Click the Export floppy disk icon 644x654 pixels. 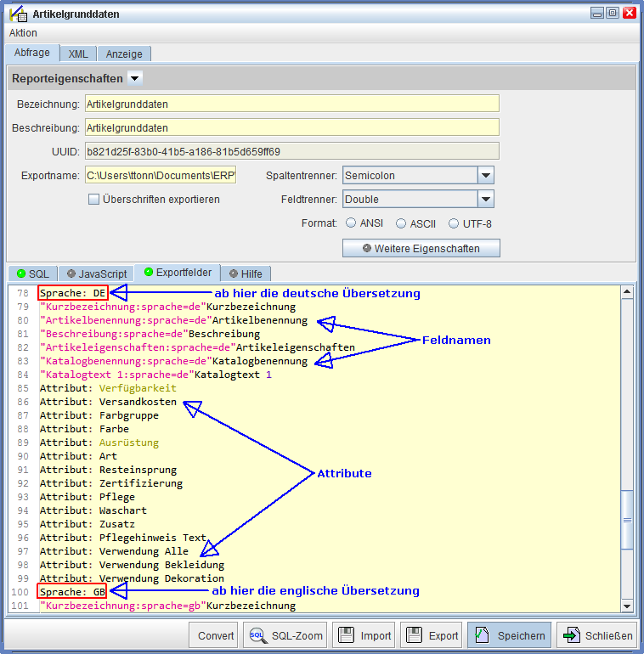[414, 635]
